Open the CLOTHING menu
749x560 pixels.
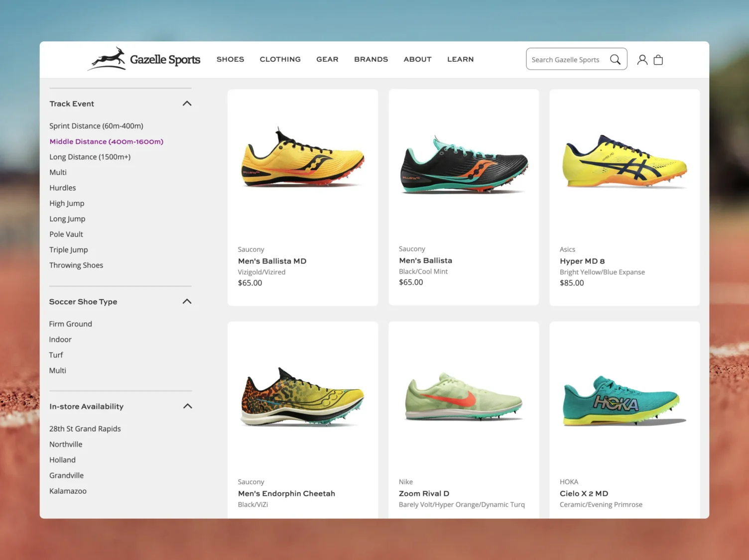[280, 59]
